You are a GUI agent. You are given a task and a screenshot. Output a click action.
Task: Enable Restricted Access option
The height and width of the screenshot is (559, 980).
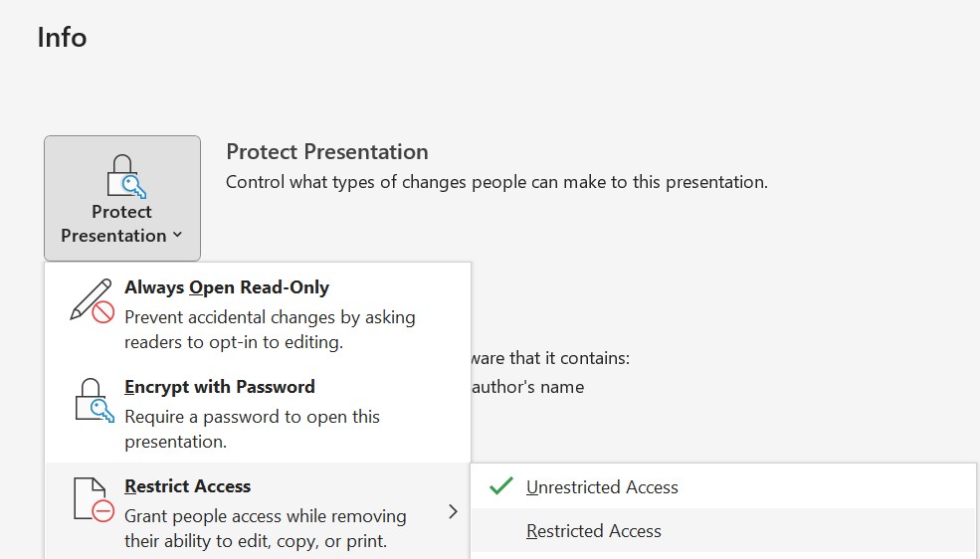click(x=723, y=531)
